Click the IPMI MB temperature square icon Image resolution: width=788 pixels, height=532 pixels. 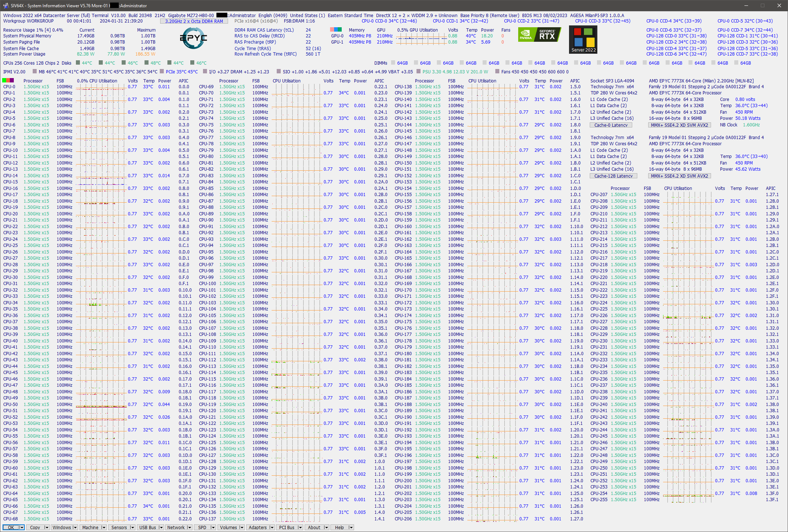click(x=34, y=72)
